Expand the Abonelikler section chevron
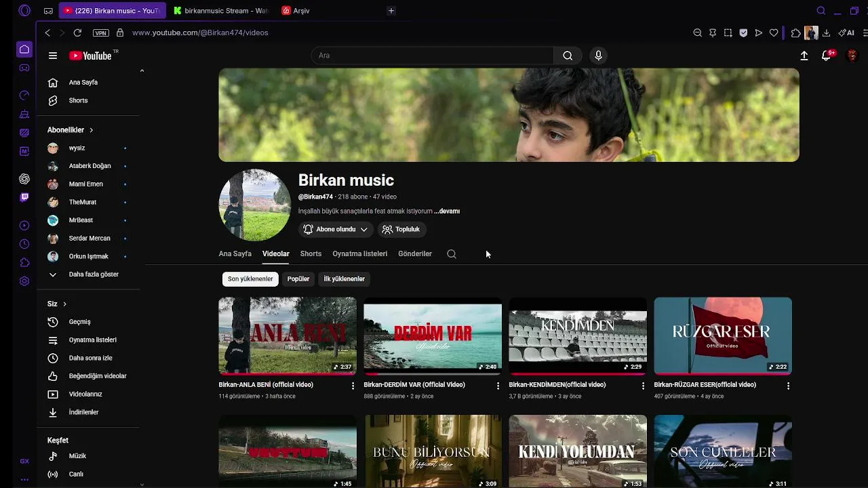Viewport: 868px width, 488px height. pyautogui.click(x=91, y=129)
